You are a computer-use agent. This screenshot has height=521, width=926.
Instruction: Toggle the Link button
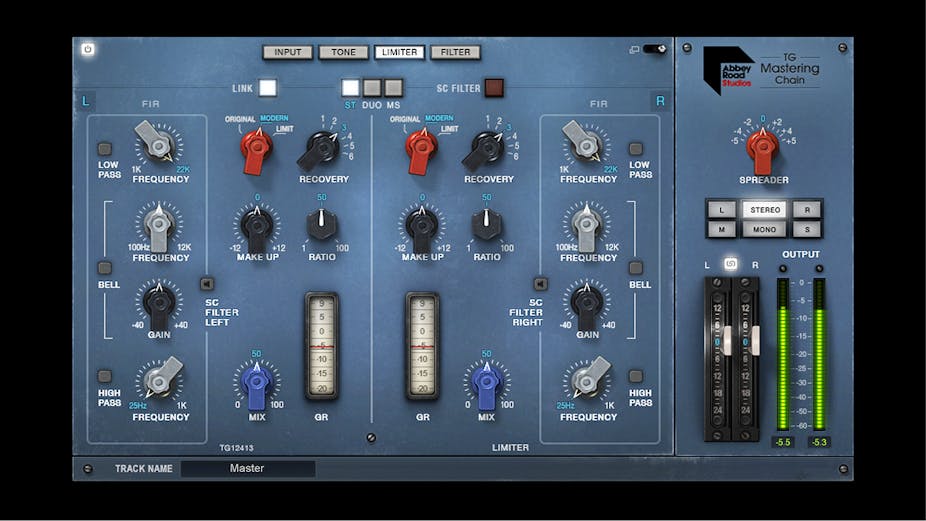(x=267, y=88)
